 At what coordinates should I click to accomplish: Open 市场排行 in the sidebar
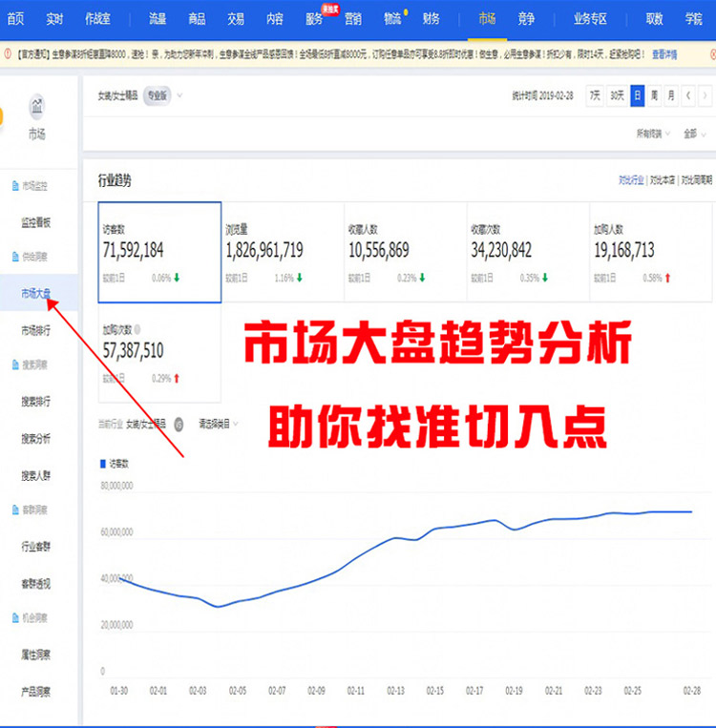coord(35,330)
